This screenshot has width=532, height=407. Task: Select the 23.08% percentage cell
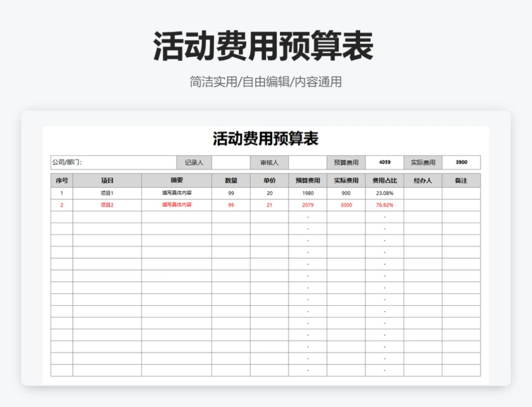point(385,193)
